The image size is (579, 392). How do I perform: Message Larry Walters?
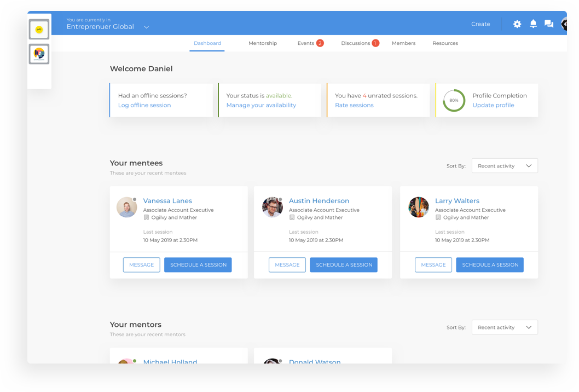click(433, 265)
